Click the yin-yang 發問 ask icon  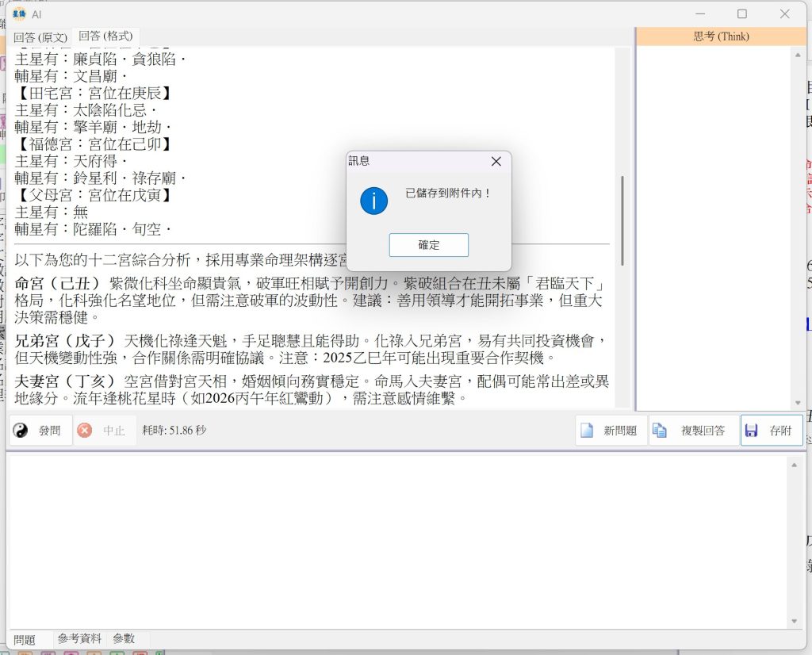pyautogui.click(x=21, y=431)
